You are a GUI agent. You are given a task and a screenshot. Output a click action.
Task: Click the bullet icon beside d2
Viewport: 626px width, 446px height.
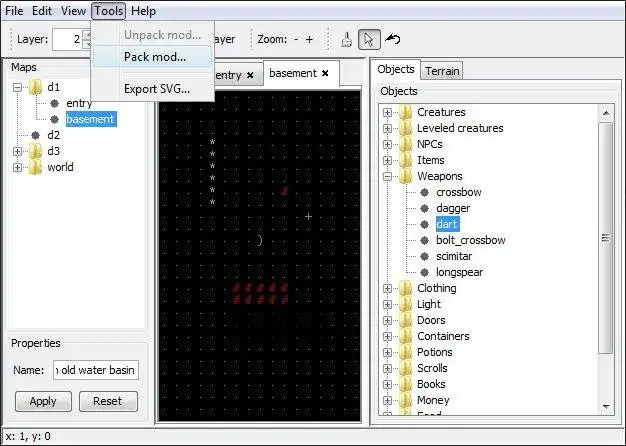tap(36, 135)
